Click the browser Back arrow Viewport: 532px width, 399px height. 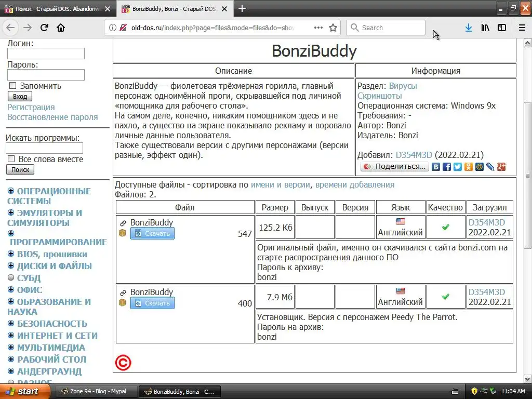(10, 28)
